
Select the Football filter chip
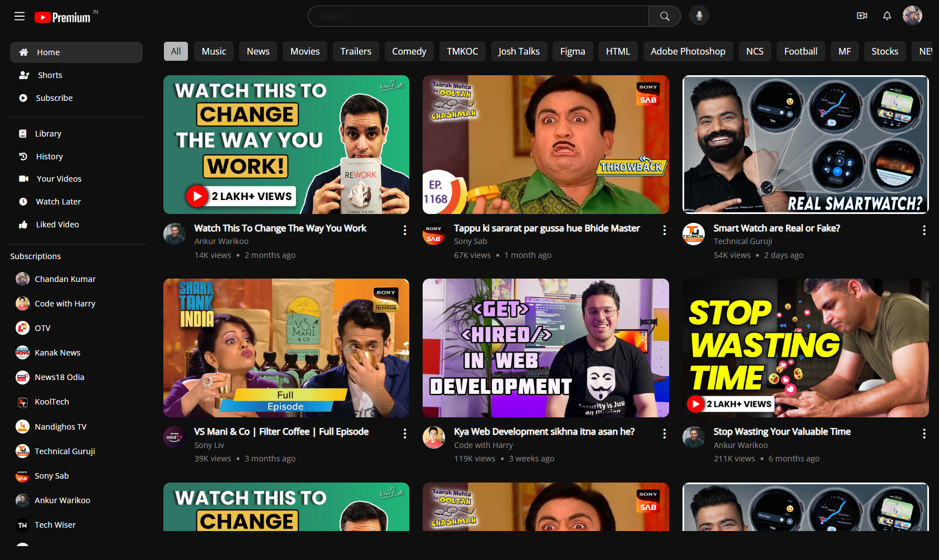coord(801,51)
